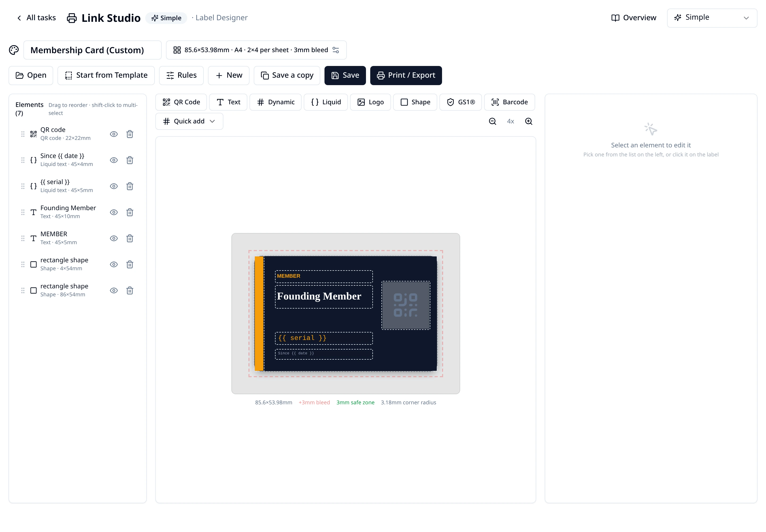
Task: Delete the {{ serial }} element
Action: pyautogui.click(x=130, y=186)
